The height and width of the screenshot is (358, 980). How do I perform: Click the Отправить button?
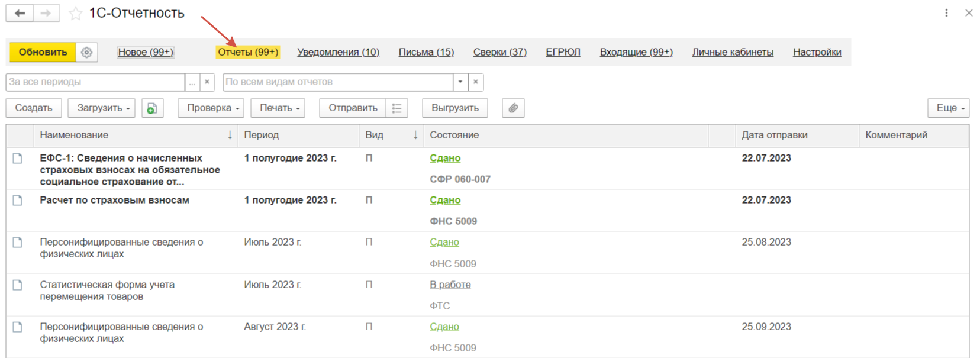point(353,108)
